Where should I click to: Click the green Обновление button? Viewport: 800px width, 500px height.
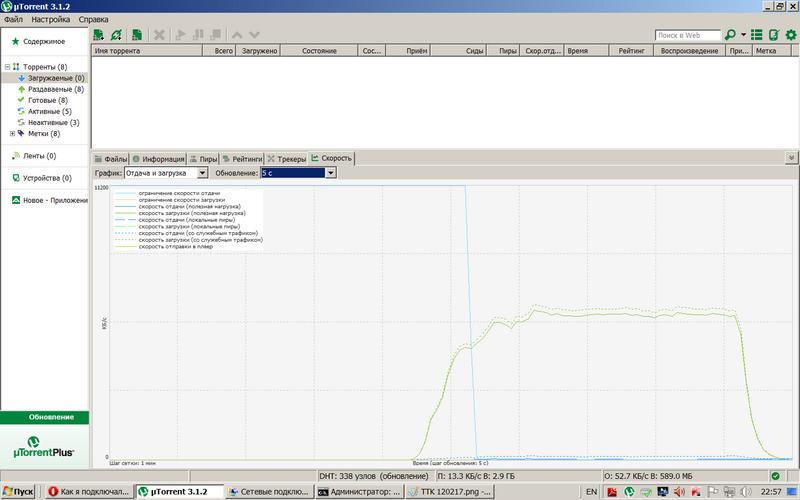pos(45,417)
